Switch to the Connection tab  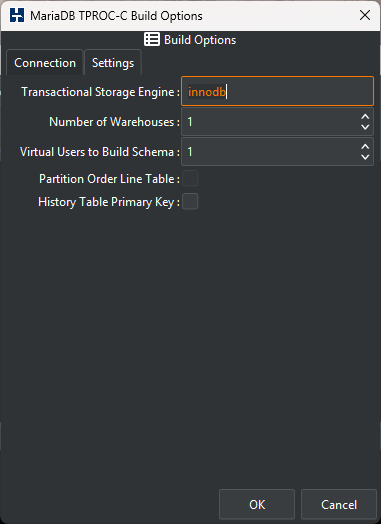45,63
